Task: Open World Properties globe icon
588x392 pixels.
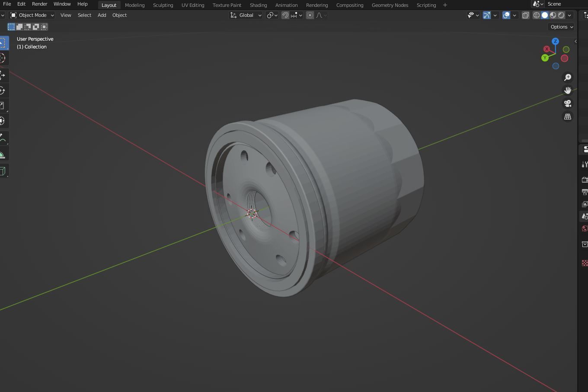Action: point(585,228)
